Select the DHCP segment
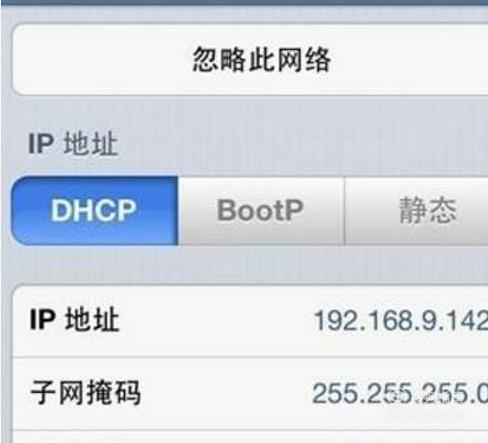Image resolution: width=488 pixels, height=443 pixels. (x=95, y=211)
